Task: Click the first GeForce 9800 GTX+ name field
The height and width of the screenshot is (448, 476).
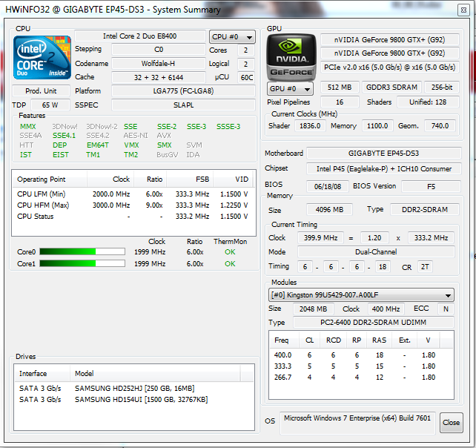Action: tap(390, 40)
